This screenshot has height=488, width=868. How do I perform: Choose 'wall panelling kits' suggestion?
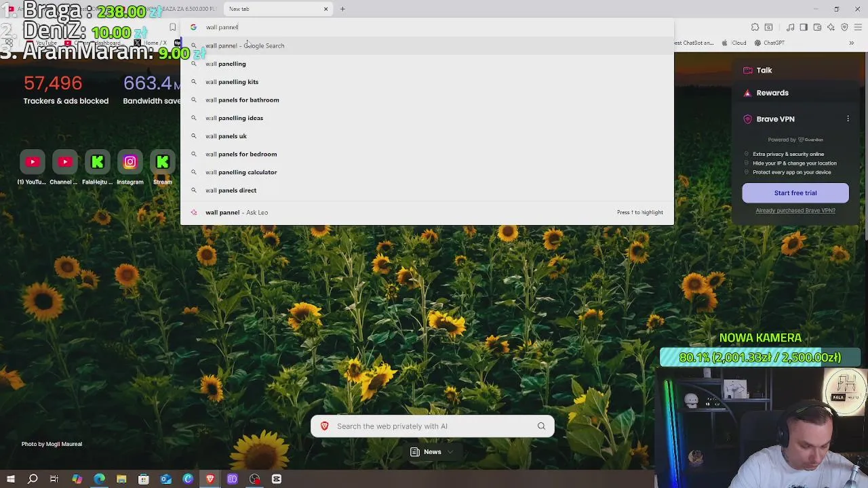coord(427,82)
